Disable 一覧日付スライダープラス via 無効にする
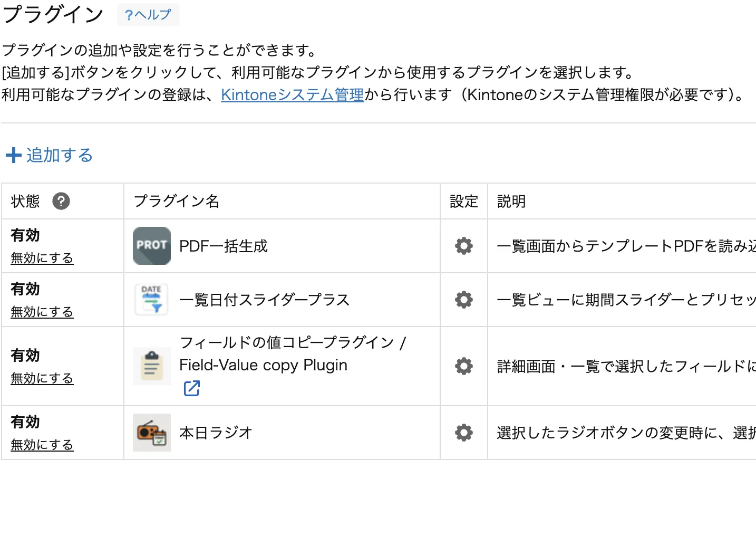The width and height of the screenshot is (756, 555). (42, 311)
